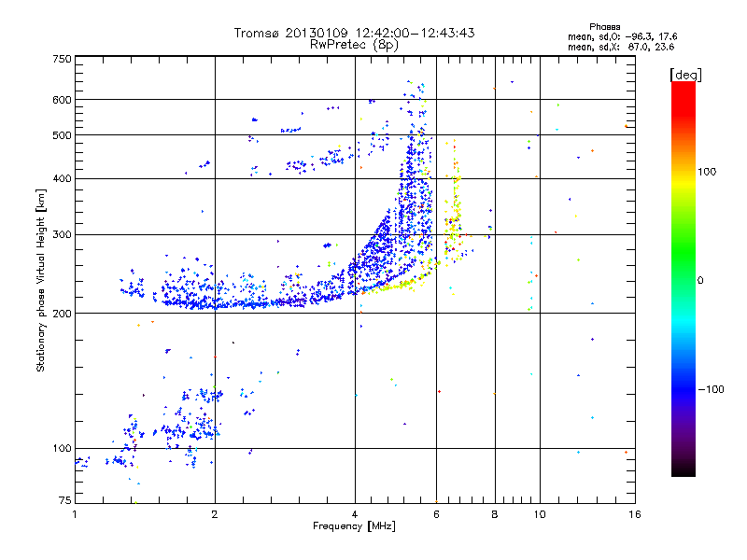
Task: Click the '8' x-axis frequency tick label
Action: [495, 514]
